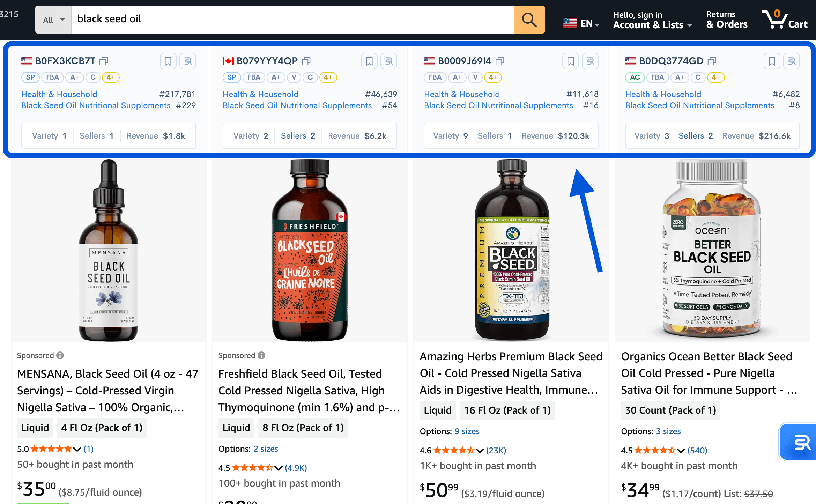Bookmark product B0DQ3774GD
The image size is (816, 504).
tap(772, 61)
